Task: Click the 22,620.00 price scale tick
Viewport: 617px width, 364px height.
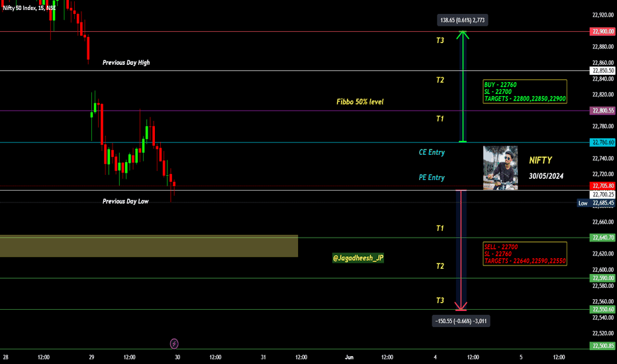Action: [603, 254]
